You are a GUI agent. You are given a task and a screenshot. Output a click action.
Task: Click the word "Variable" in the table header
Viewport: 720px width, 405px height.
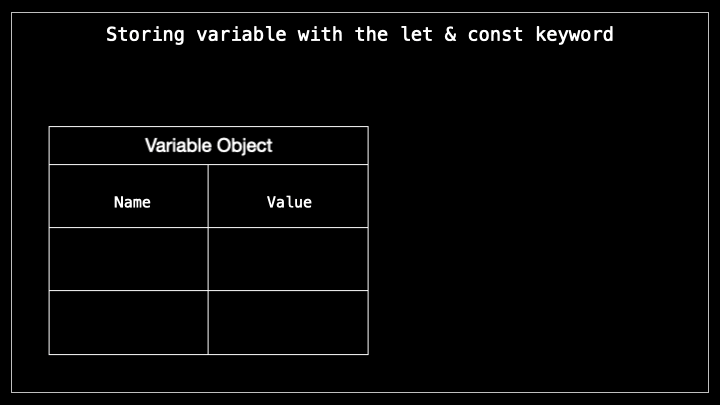pos(178,146)
